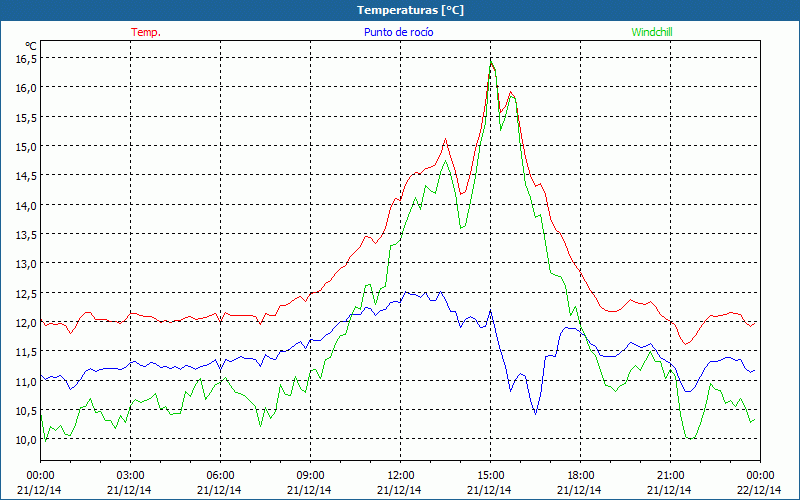Click the Temperaturas [°C] chart title
The image size is (800, 500).
410,10
